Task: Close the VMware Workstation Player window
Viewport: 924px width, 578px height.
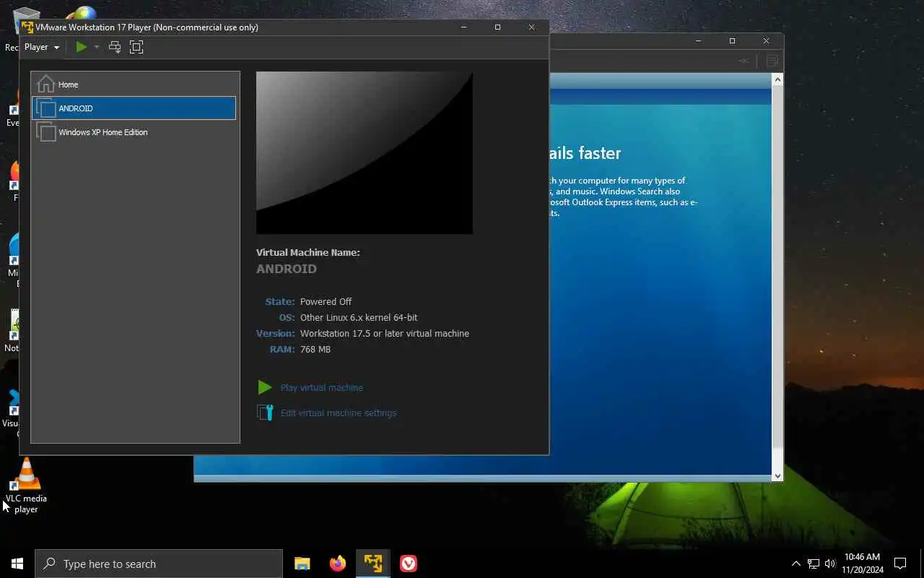Action: pos(532,27)
